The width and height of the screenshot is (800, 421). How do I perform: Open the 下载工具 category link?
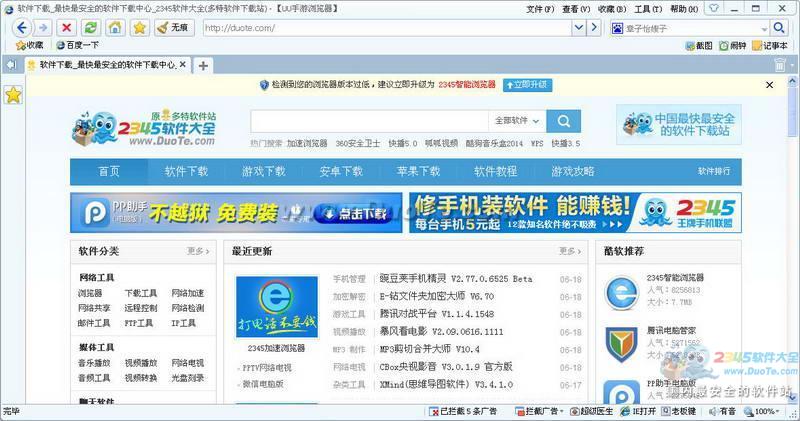click(x=141, y=293)
